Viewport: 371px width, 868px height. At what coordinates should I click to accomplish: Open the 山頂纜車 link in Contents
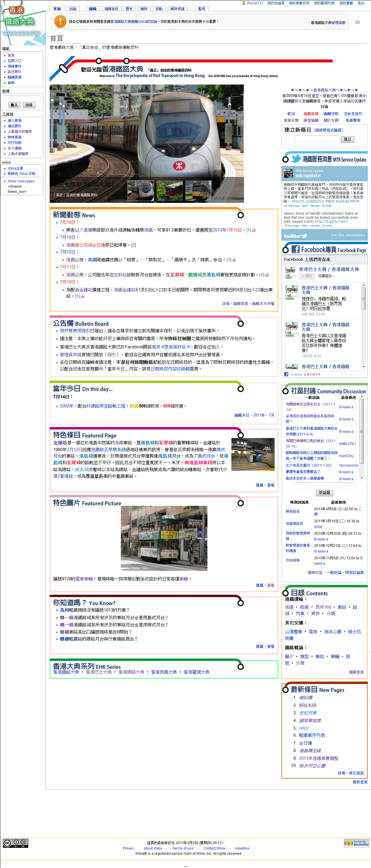pos(293,632)
